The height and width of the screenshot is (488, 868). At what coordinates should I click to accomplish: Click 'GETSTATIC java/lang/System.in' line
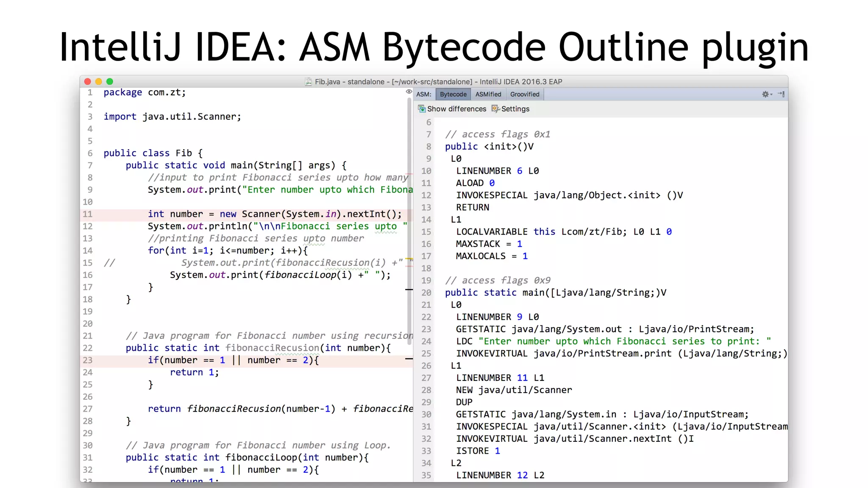tap(602, 414)
